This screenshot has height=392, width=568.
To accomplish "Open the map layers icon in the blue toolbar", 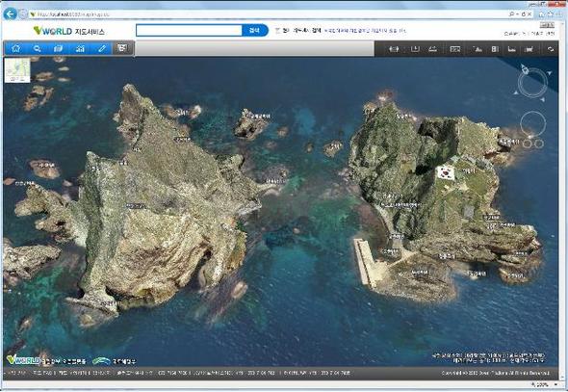I will point(58,48).
